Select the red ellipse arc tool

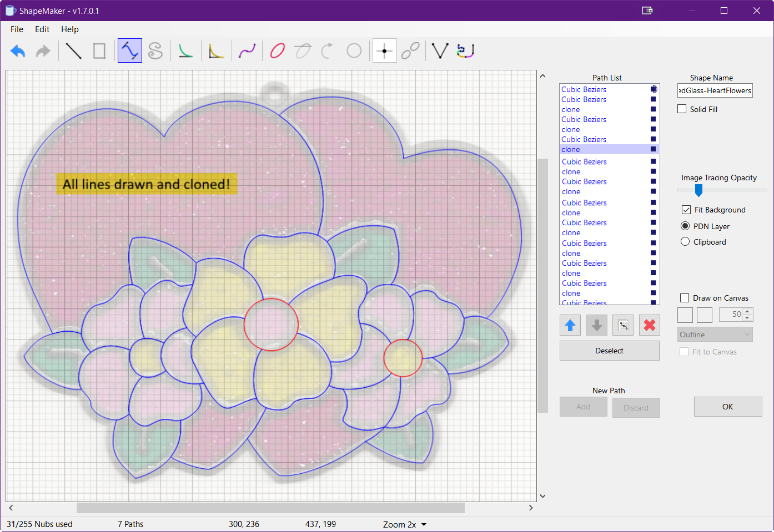278,51
